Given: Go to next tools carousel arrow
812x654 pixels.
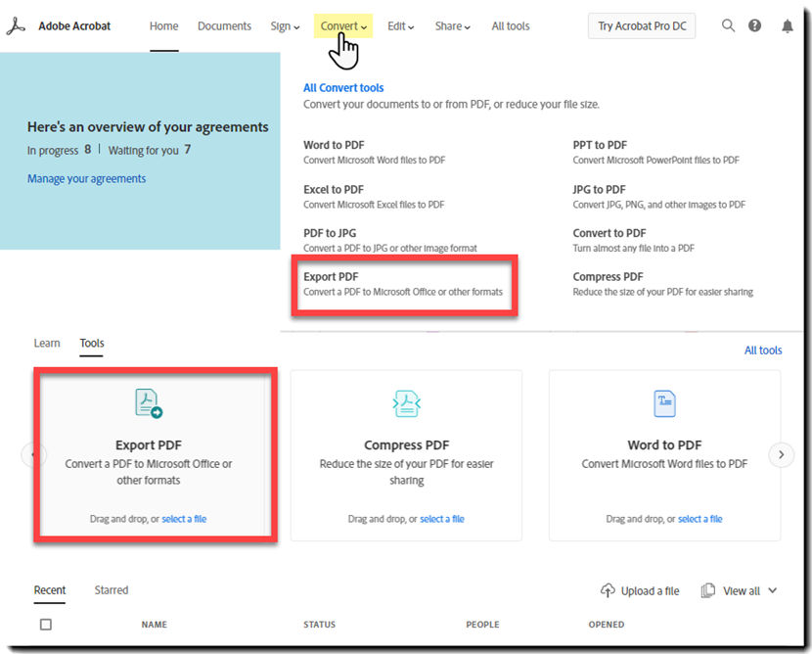Looking at the screenshot, I should click(781, 454).
